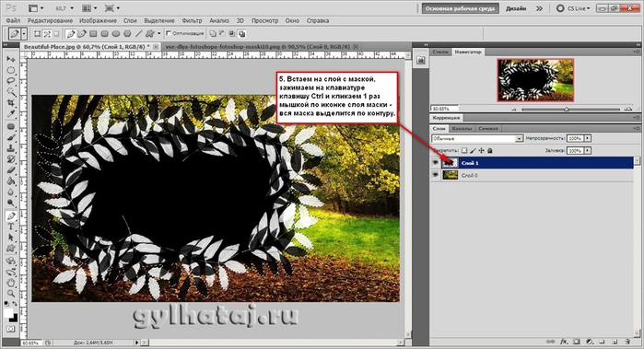Screen dimensions: 644x349
Task: Select the Eraser tool
Action: coord(11,170)
